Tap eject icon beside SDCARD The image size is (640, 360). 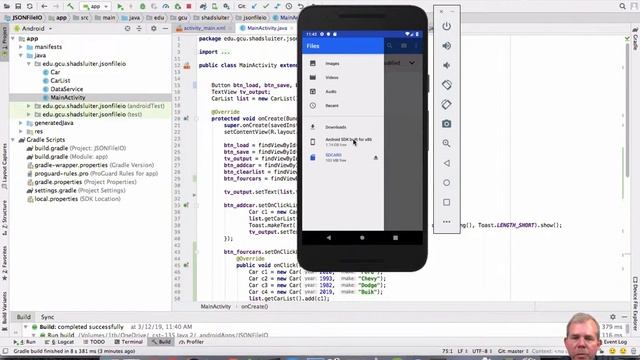click(376, 158)
